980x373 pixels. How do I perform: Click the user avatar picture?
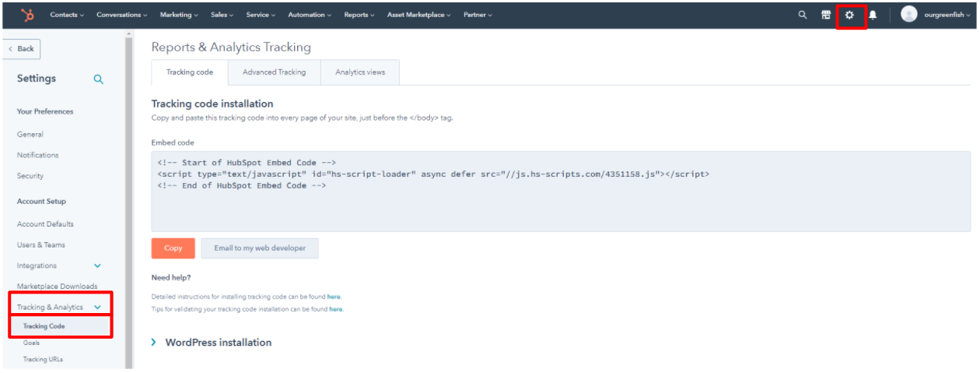[908, 15]
